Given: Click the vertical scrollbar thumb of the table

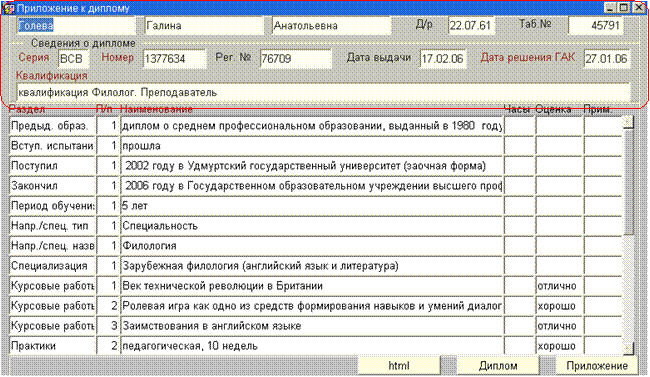Looking at the screenshot, I should (628, 181).
